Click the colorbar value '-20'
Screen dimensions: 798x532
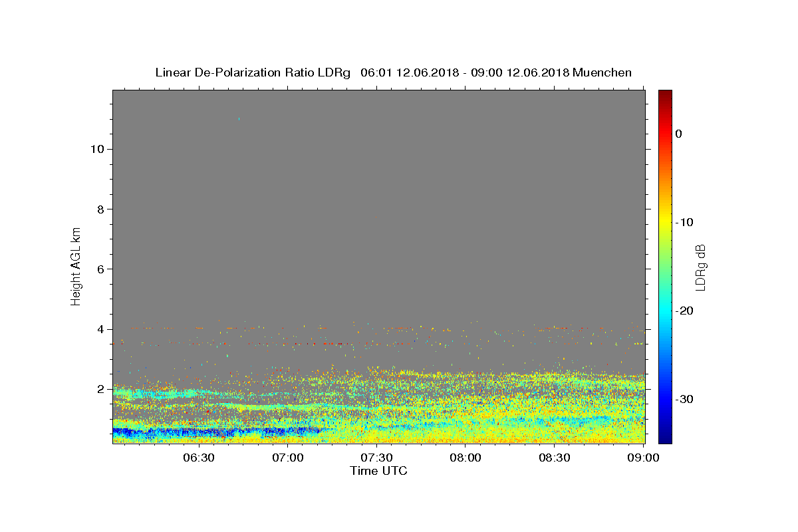[684, 311]
